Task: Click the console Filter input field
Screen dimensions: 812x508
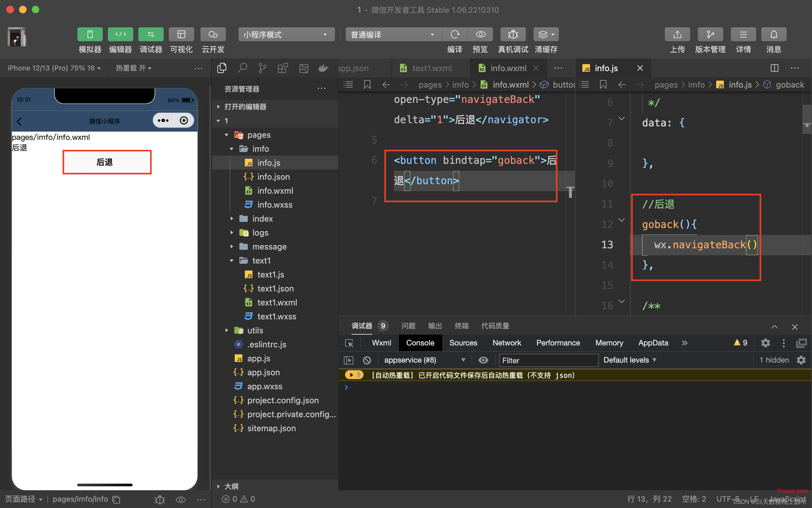Action: [548, 360]
